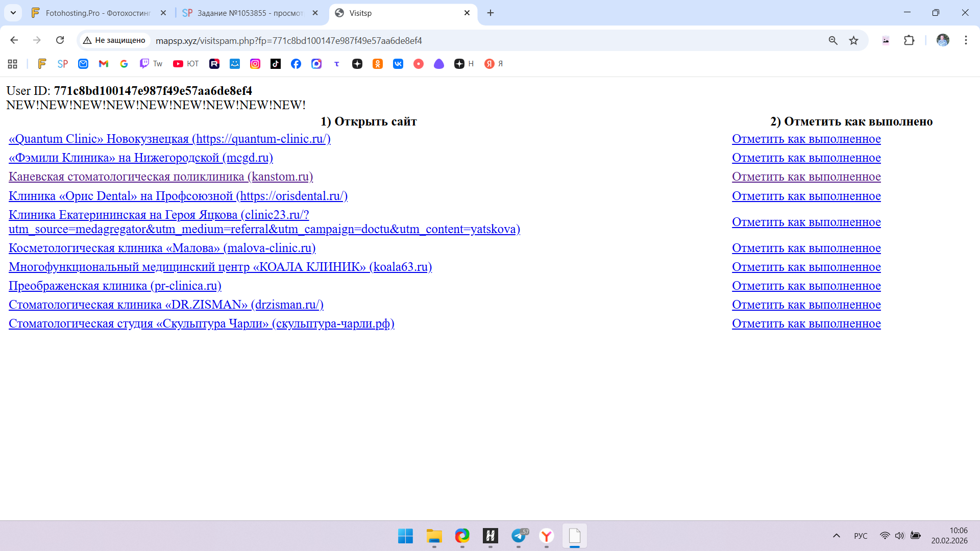Open the Gmail bookmark
Viewport: 980px width, 551px height.
[x=104, y=64]
